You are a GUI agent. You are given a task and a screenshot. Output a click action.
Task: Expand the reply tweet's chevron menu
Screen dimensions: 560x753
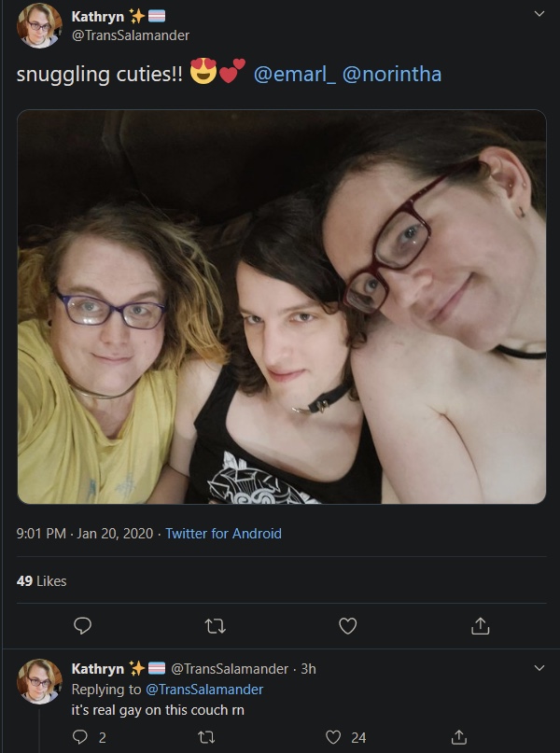coord(539,668)
